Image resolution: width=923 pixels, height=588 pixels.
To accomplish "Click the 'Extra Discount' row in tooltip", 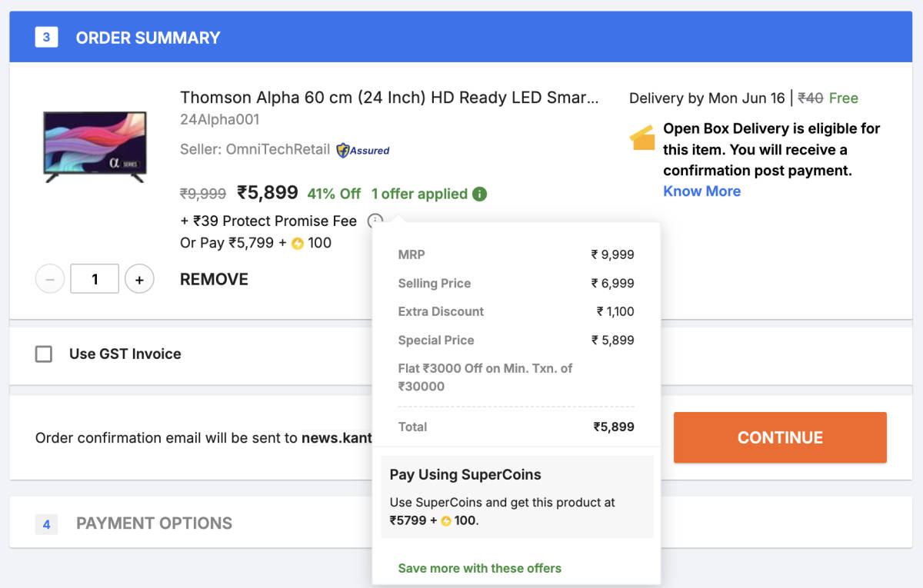I will click(x=516, y=312).
